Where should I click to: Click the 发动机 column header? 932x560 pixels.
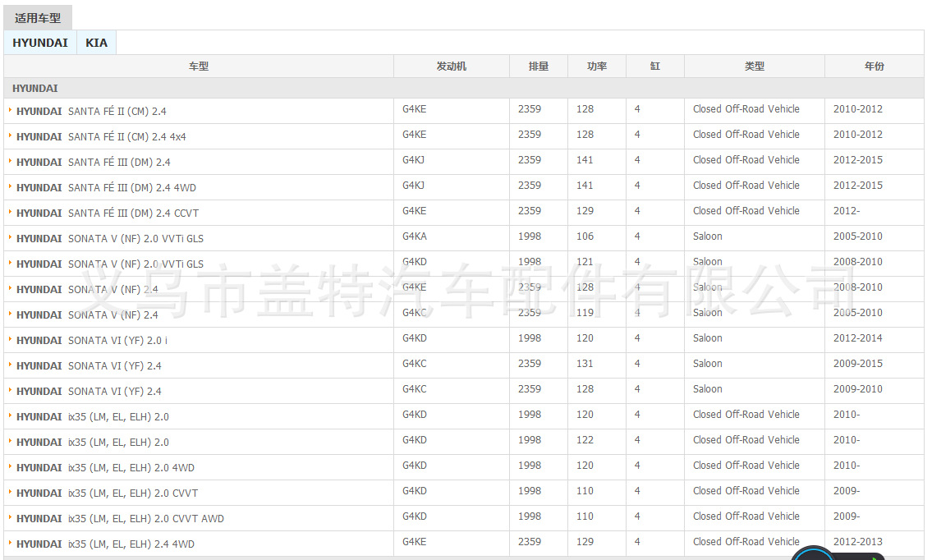pyautogui.click(x=451, y=67)
